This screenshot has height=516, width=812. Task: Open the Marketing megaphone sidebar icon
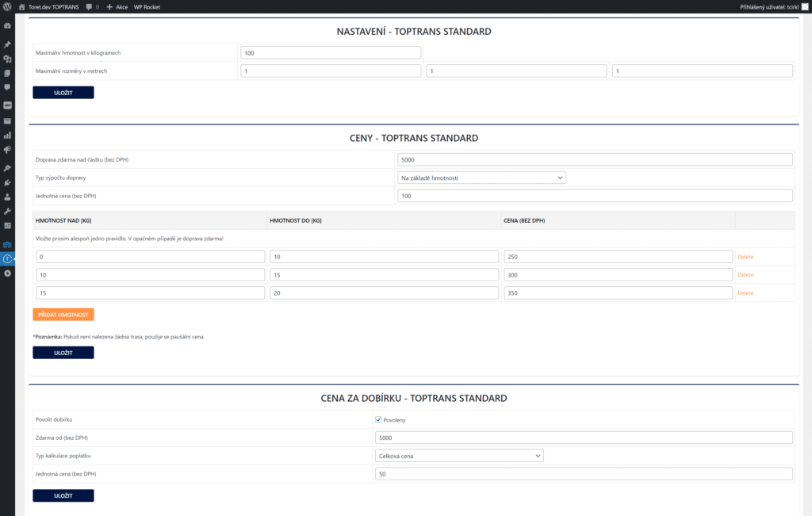pyautogui.click(x=7, y=150)
